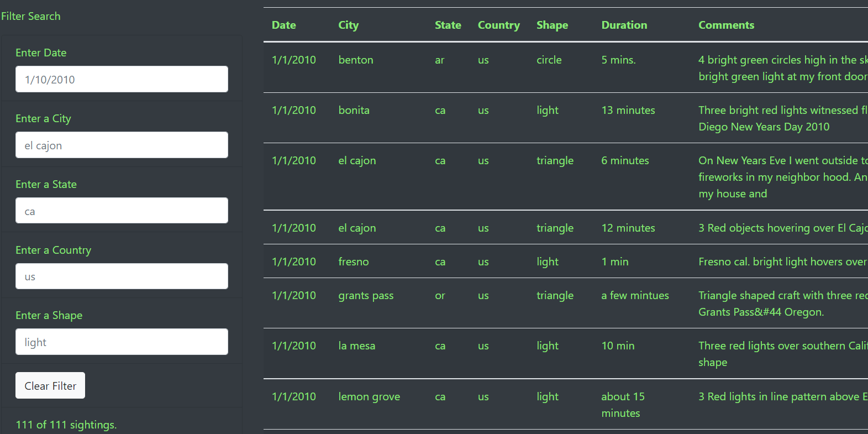Click the Enter Date input field

click(121, 79)
